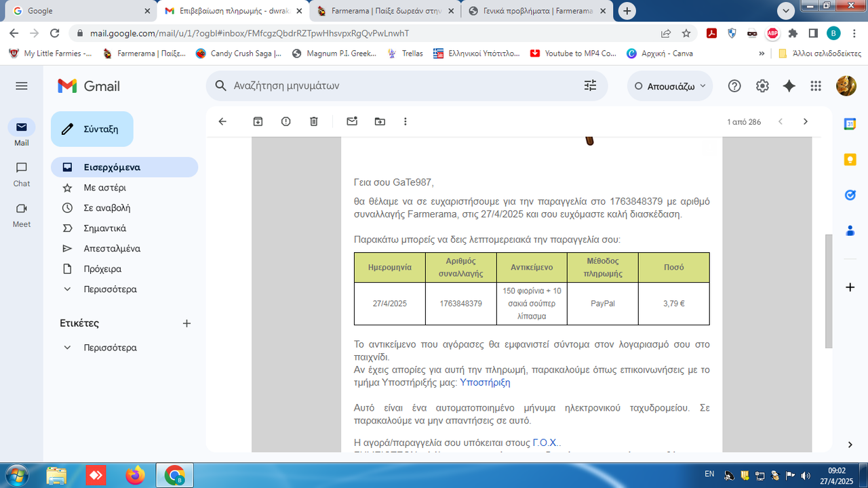Open Με αστέρι folder
Viewport: 868px width, 488px height.
[124, 188]
